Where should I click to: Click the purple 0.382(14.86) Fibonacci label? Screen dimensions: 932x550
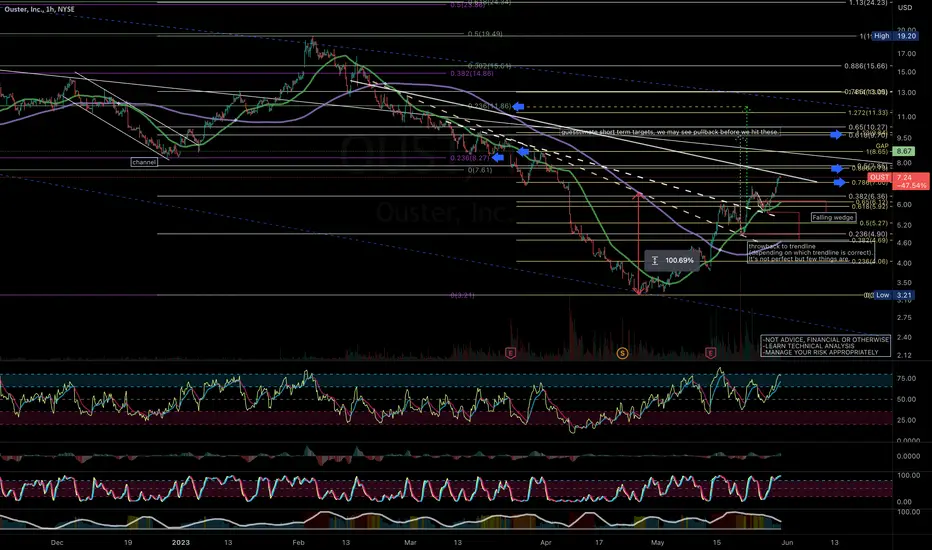pos(472,74)
